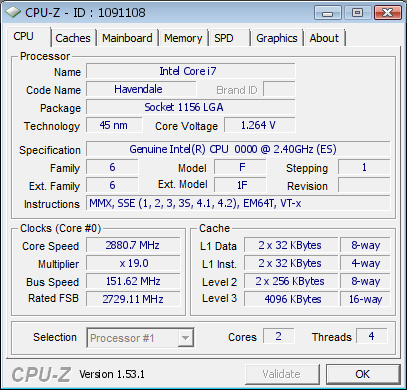Click the empty Revision field
The width and height of the screenshot is (407, 390).
pyautogui.click(x=364, y=185)
